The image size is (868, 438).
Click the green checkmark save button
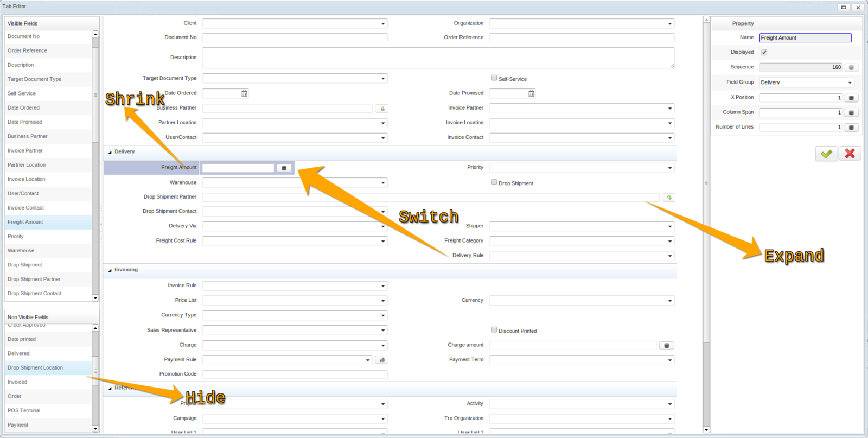click(826, 154)
